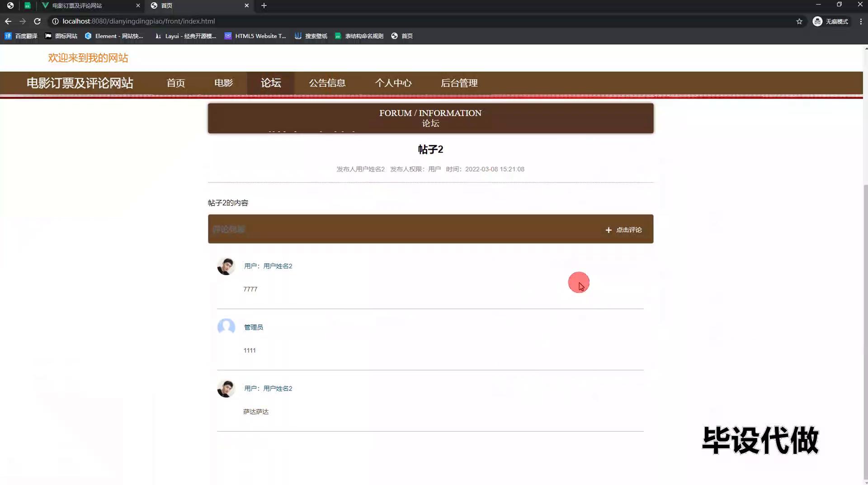868x485 pixels.
Task: Open the 搜索壁纸 bookmark
Action: (x=311, y=36)
